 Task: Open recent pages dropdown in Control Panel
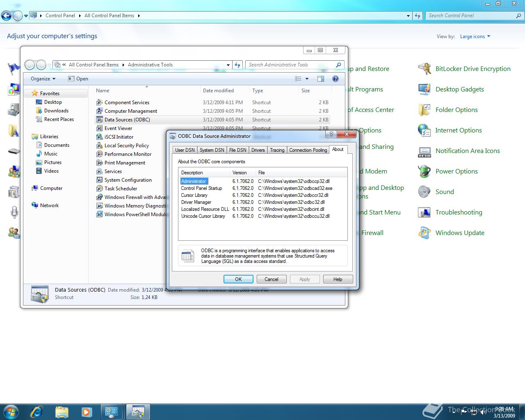point(26,16)
